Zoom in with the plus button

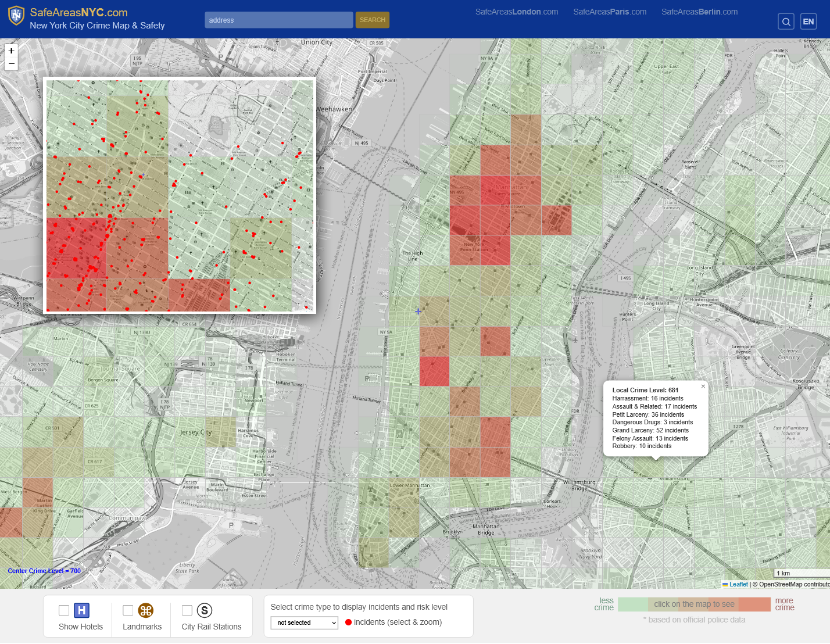[x=11, y=51]
